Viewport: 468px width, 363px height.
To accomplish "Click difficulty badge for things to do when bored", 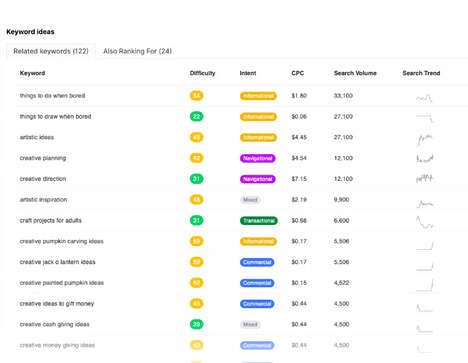I will tap(197, 96).
